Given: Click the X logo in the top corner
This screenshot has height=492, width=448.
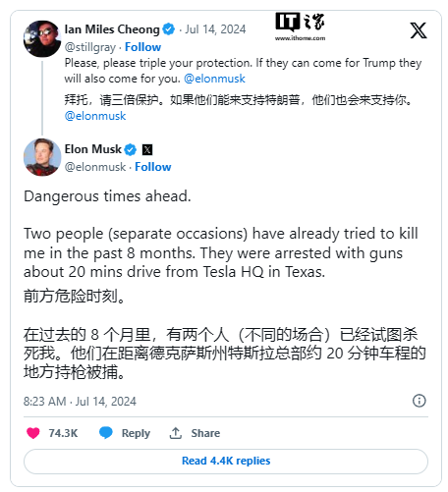Looking at the screenshot, I should (x=419, y=30).
